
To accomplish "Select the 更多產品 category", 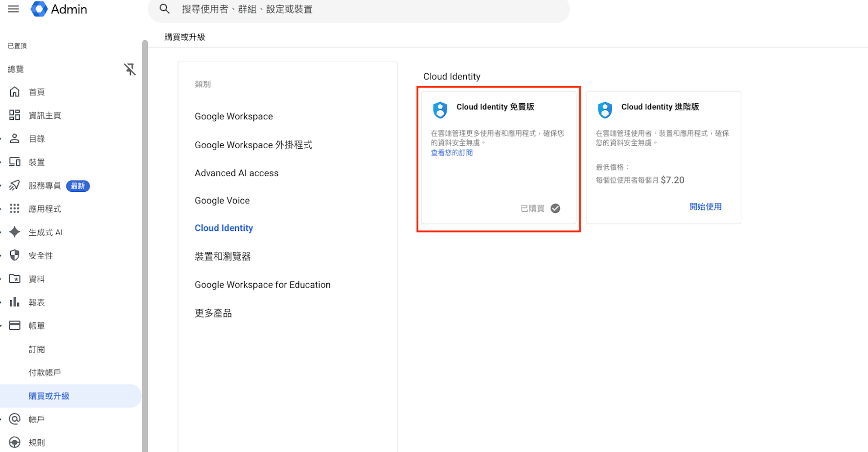I will pos(213,313).
